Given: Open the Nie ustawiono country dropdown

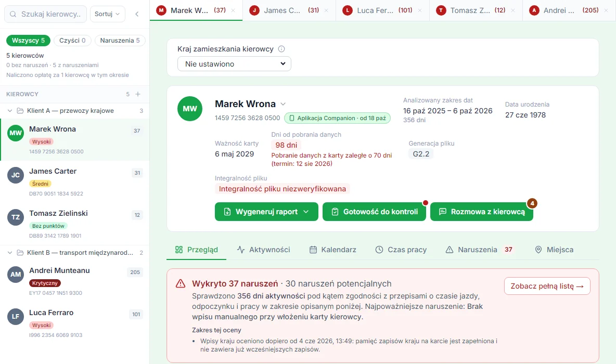Looking at the screenshot, I should coord(234,64).
